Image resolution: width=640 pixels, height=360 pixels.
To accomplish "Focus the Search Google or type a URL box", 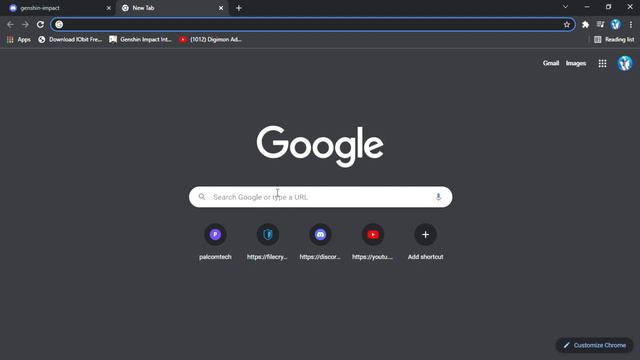I will (320, 197).
